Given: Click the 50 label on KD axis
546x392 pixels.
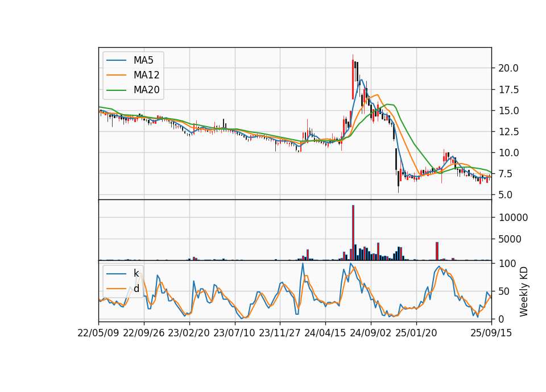Looking at the screenshot, I should [504, 291].
